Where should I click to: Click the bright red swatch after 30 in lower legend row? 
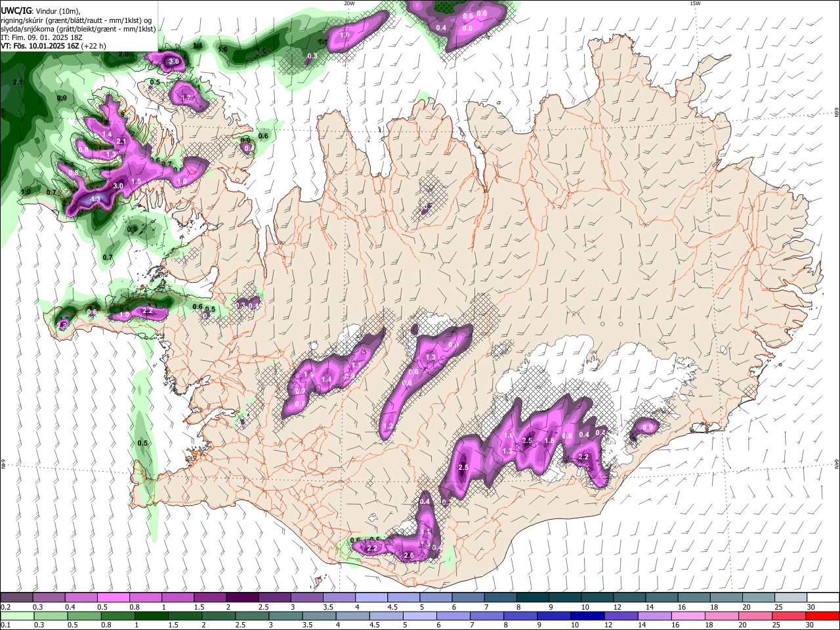pos(823,616)
